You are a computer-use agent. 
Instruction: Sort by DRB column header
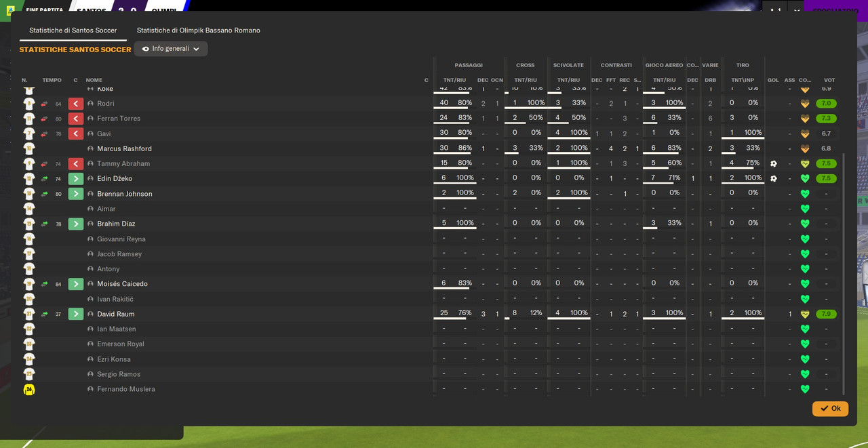click(x=710, y=80)
